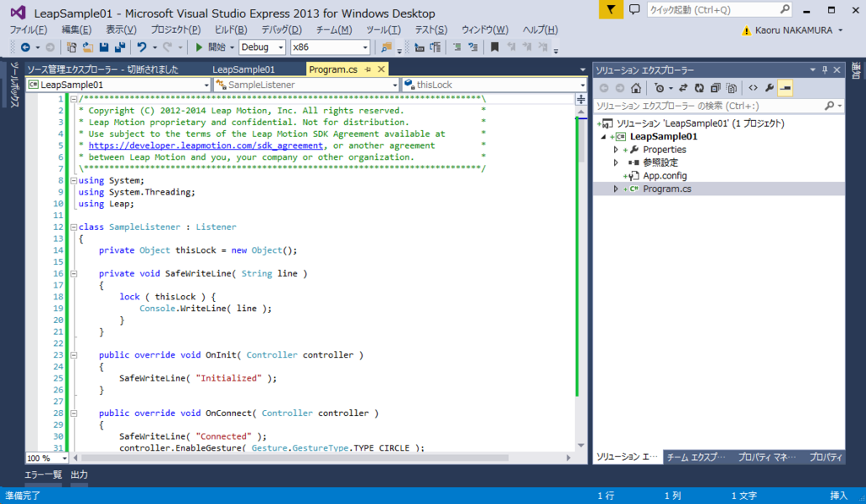
Task: Click the Open File folder icon
Action: coord(87,47)
